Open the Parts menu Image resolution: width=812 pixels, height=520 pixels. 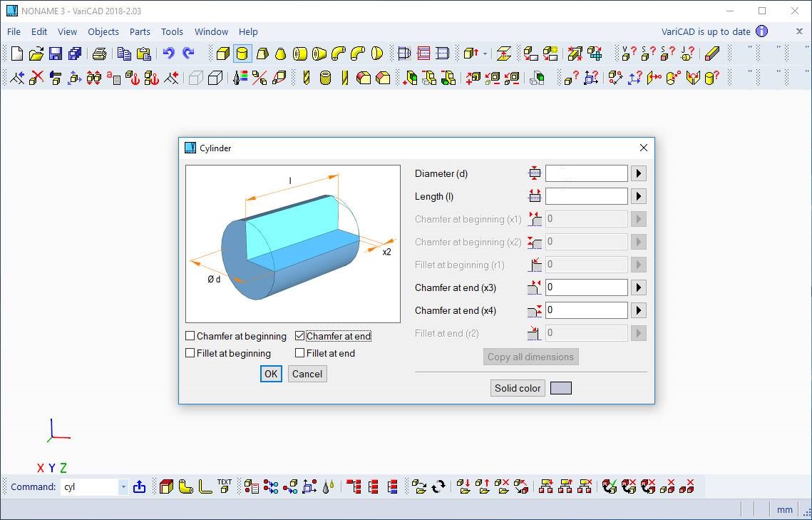point(140,31)
